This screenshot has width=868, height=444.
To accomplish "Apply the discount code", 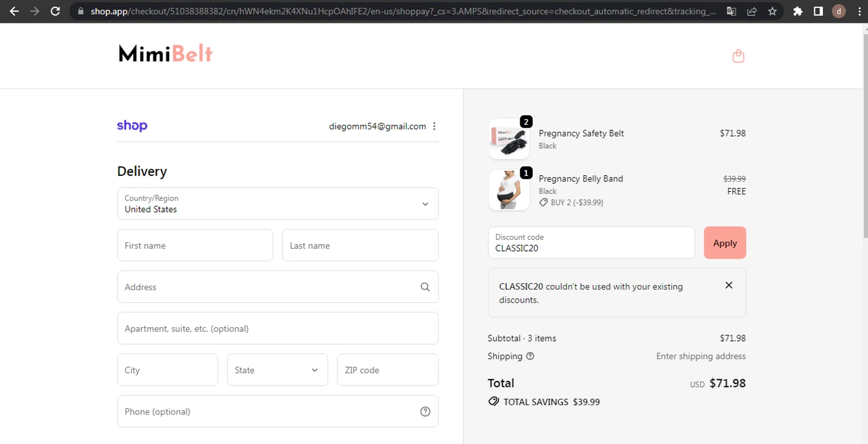I will pyautogui.click(x=725, y=243).
